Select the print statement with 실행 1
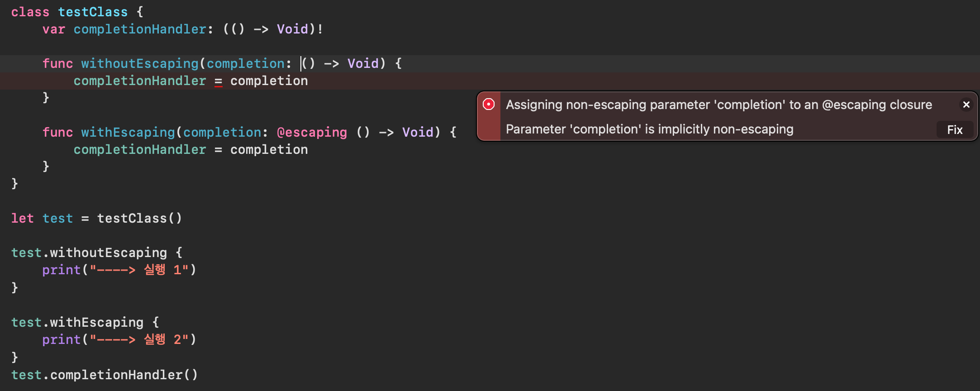 (x=119, y=269)
